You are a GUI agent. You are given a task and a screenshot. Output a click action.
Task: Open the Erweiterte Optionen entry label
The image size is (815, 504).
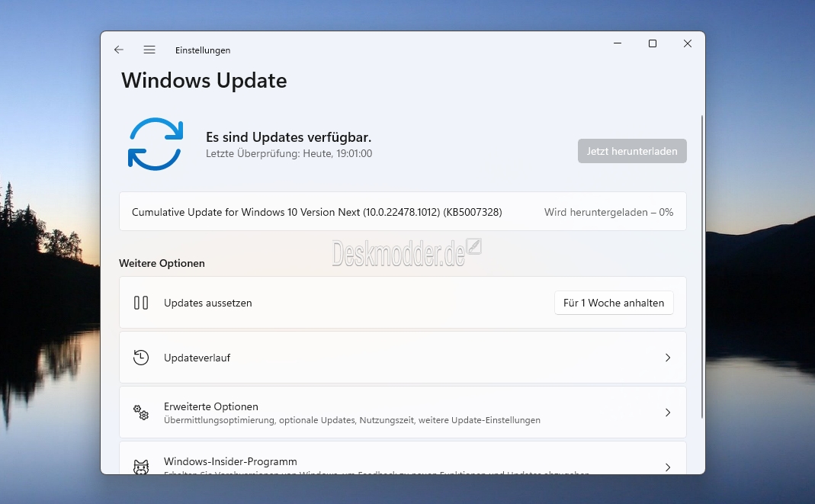(210, 406)
